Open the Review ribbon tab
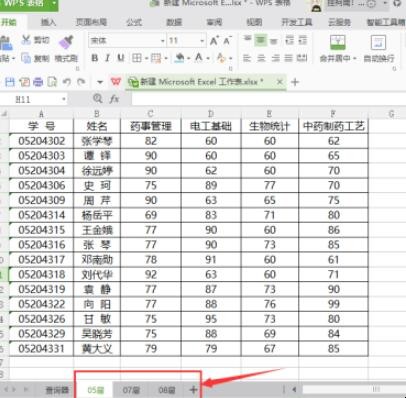Image resolution: width=406 pixels, height=398 pixels. (x=214, y=22)
